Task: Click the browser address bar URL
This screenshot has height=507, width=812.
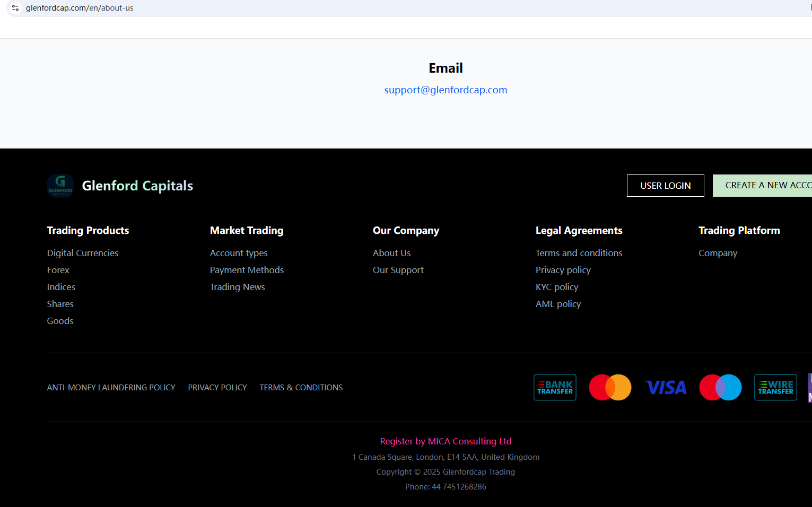Action: [x=80, y=8]
